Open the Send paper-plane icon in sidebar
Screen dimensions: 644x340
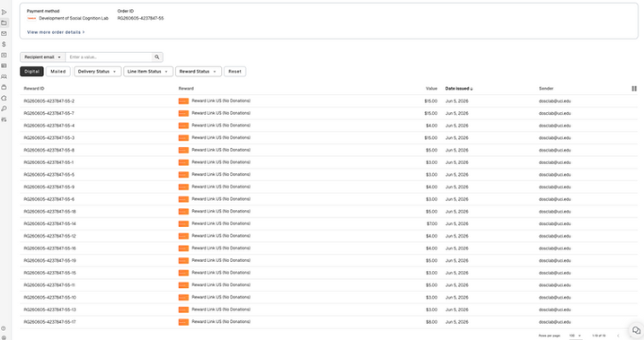[4, 13]
